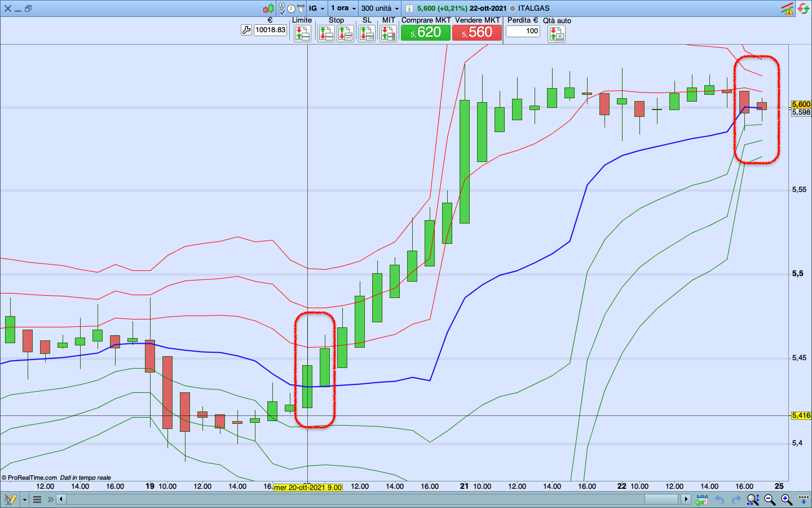Click the 5,55 price axis label
Screen dimensions: 812x508
[799, 190]
